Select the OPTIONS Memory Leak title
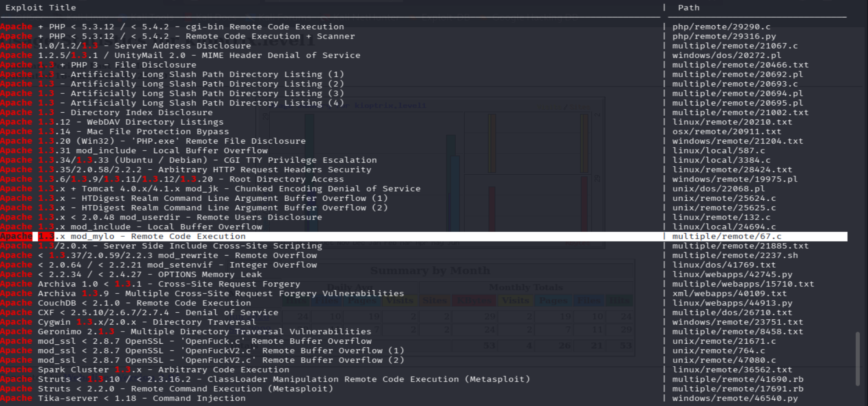The image size is (868, 406). [x=131, y=274]
